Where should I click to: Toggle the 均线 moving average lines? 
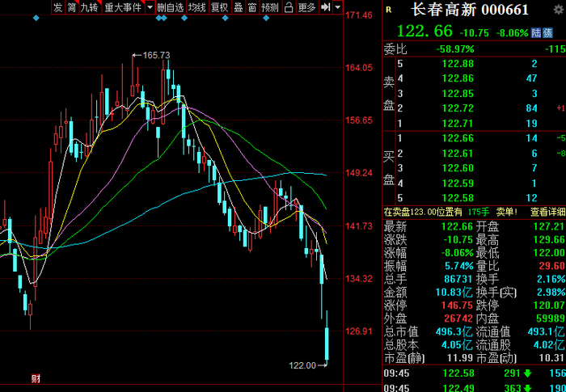coord(197,7)
